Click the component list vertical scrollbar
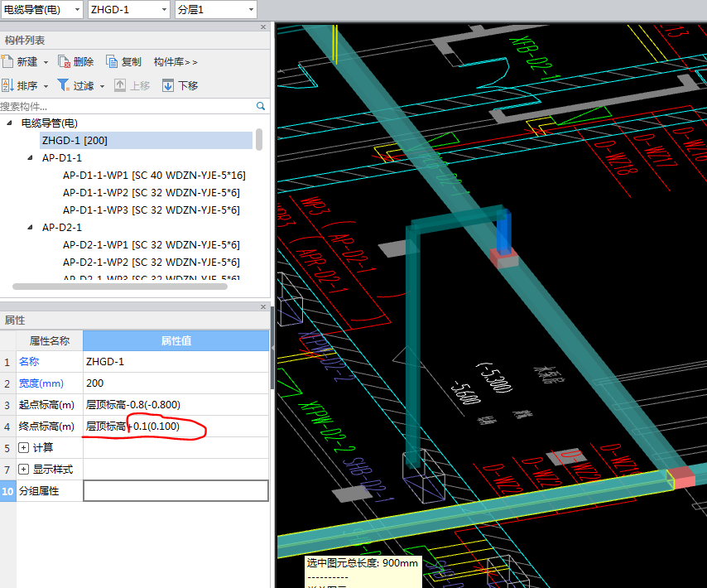 click(x=259, y=139)
